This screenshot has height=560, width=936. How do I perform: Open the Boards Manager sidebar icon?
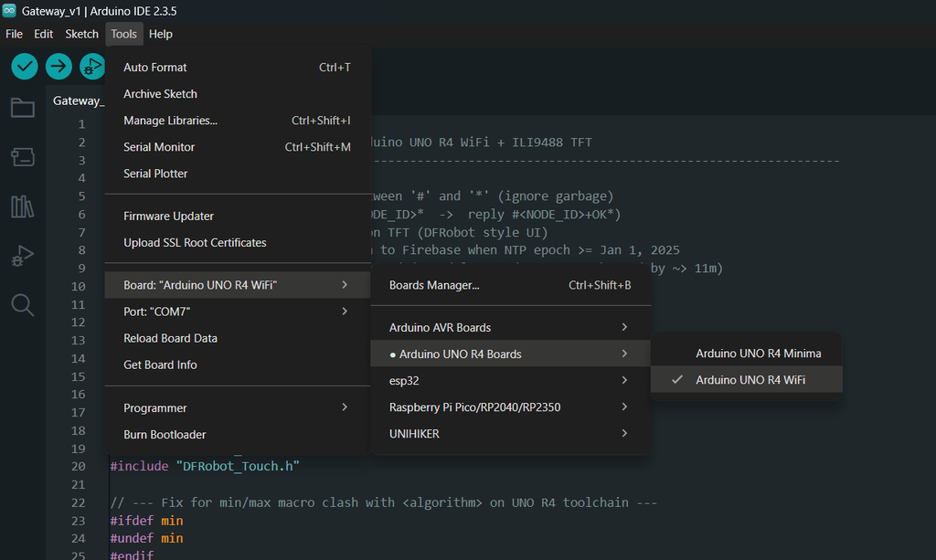[23, 157]
